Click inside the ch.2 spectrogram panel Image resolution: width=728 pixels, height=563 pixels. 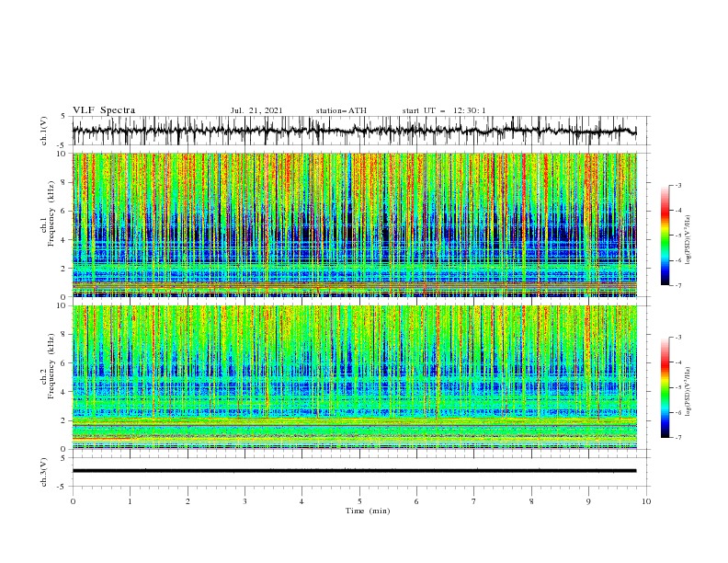355,377
